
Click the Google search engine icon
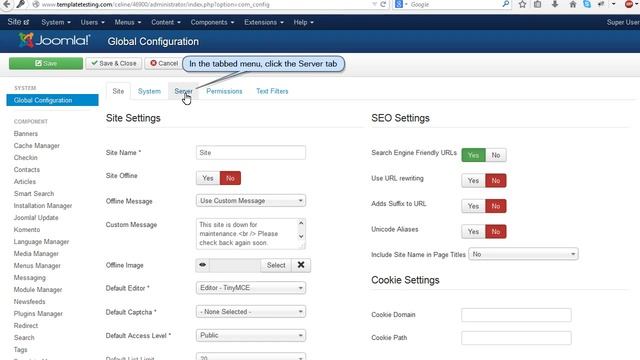tap(399, 4)
